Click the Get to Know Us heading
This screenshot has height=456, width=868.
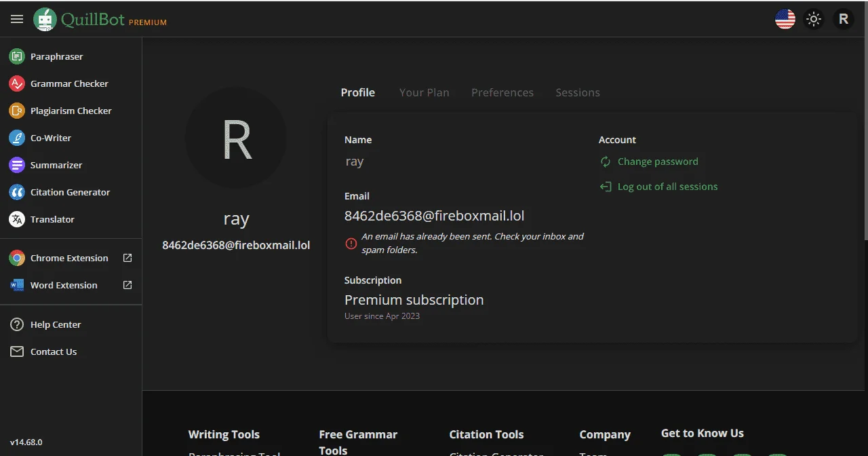pos(703,433)
